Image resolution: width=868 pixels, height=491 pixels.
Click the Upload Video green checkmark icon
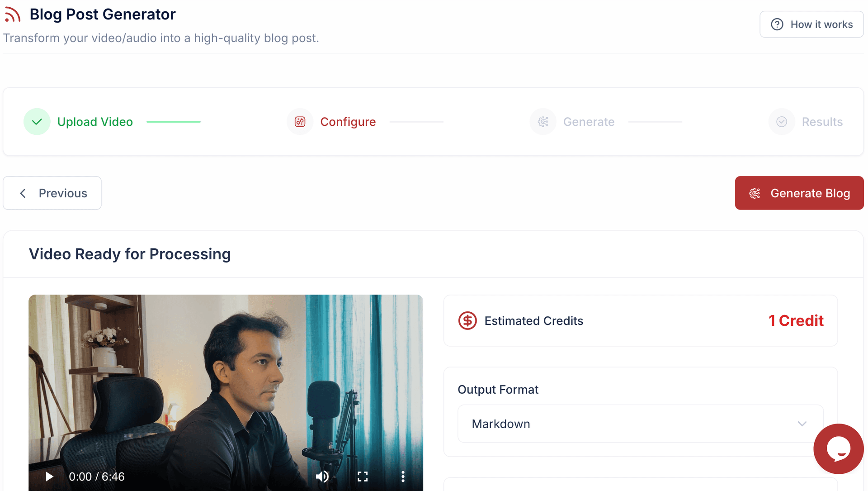pyautogui.click(x=37, y=121)
